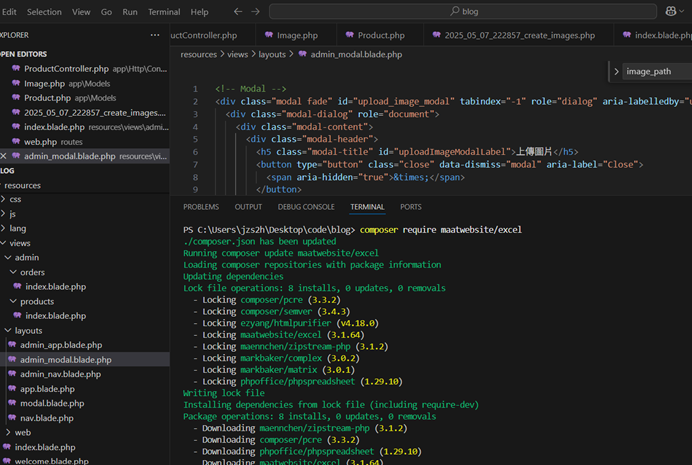Image resolution: width=692 pixels, height=465 pixels.
Task: Click PHP icon of ProductController.php in Open Editors
Action: tap(15, 69)
